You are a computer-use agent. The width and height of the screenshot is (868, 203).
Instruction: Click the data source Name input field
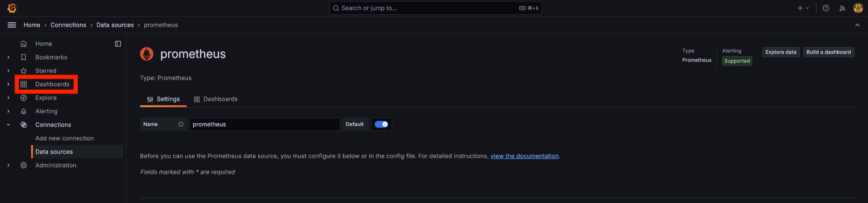(x=265, y=124)
